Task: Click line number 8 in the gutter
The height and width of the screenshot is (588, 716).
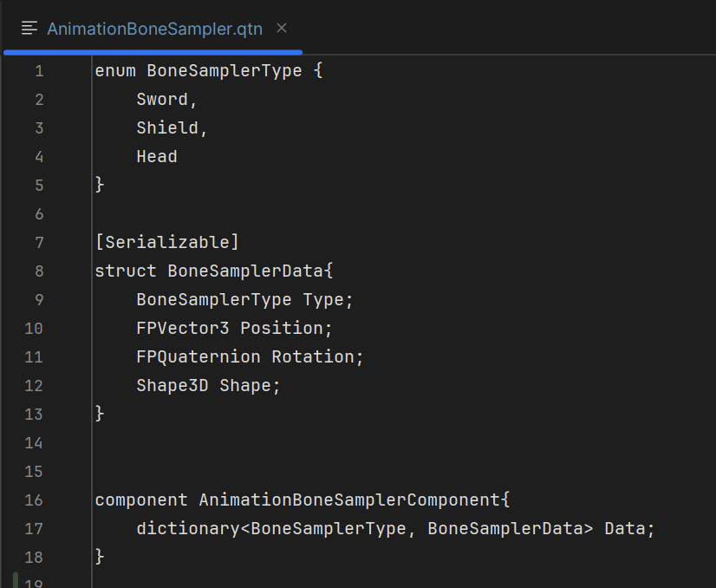Action: coord(39,271)
